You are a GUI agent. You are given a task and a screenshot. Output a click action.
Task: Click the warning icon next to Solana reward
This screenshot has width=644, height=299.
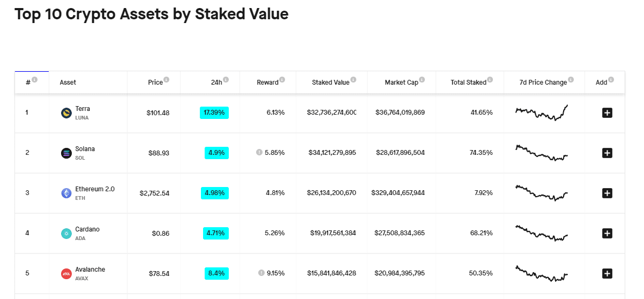tap(259, 152)
